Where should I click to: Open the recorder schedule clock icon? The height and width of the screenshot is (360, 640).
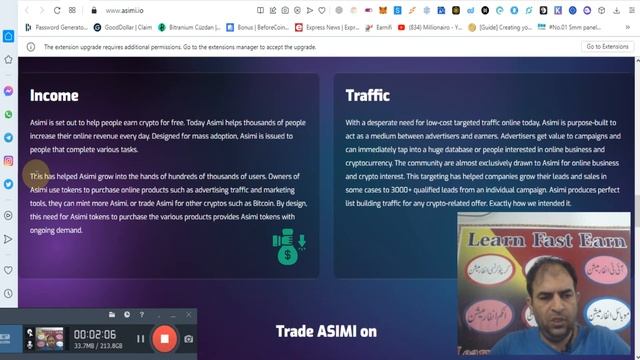(127, 315)
